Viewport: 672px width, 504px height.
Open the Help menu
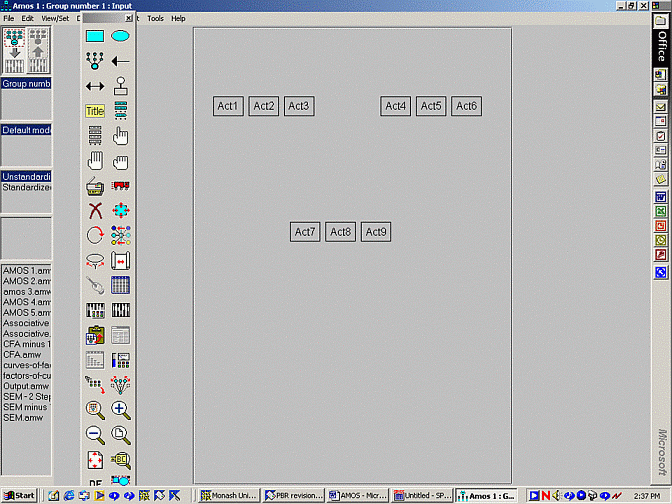coord(178,18)
